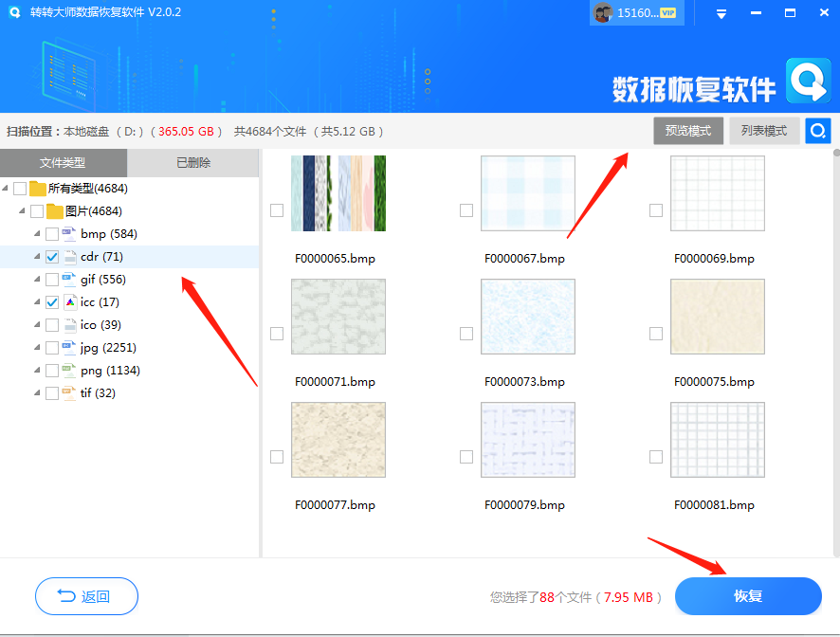Switch to 列表模式 list view
Screen dimensions: 840x637
point(763,131)
